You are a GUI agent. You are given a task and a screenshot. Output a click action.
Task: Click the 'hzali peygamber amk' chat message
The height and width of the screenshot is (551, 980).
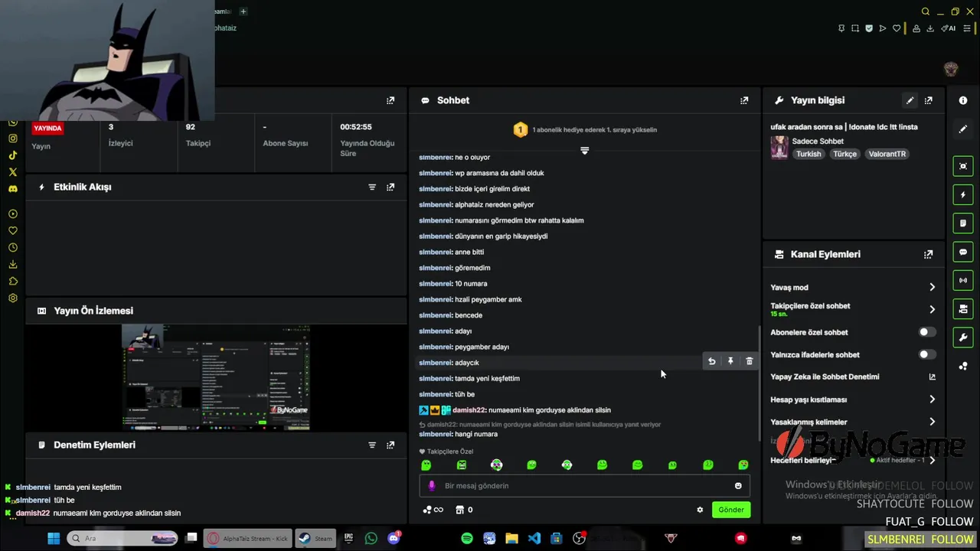point(488,299)
